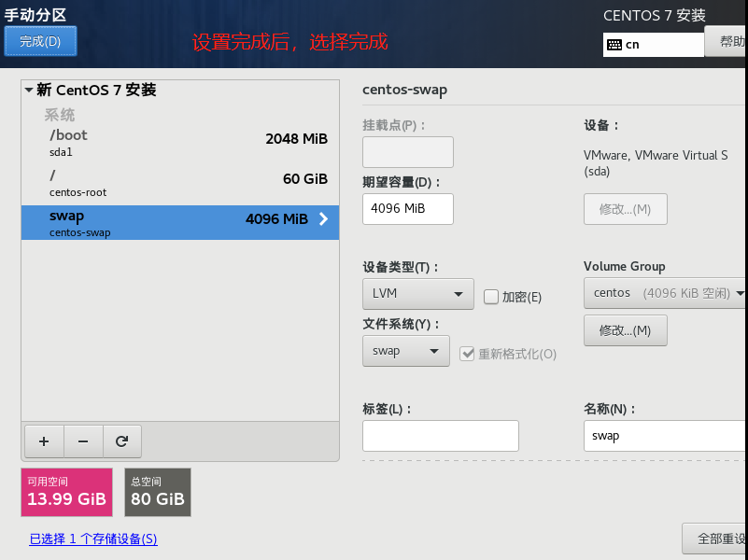The height and width of the screenshot is (560, 748).
Task: Click the keyboard layout icon next to cn
Action: pos(614,45)
